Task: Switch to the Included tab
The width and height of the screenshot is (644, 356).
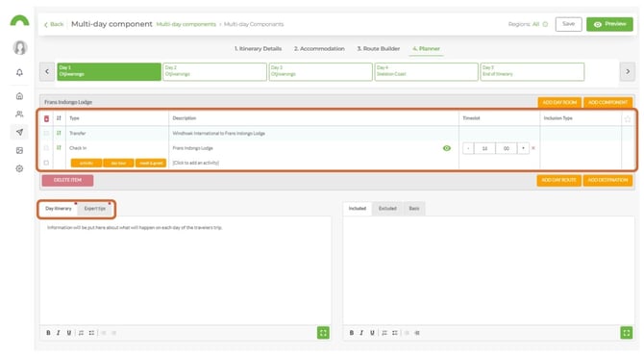Action: point(358,209)
